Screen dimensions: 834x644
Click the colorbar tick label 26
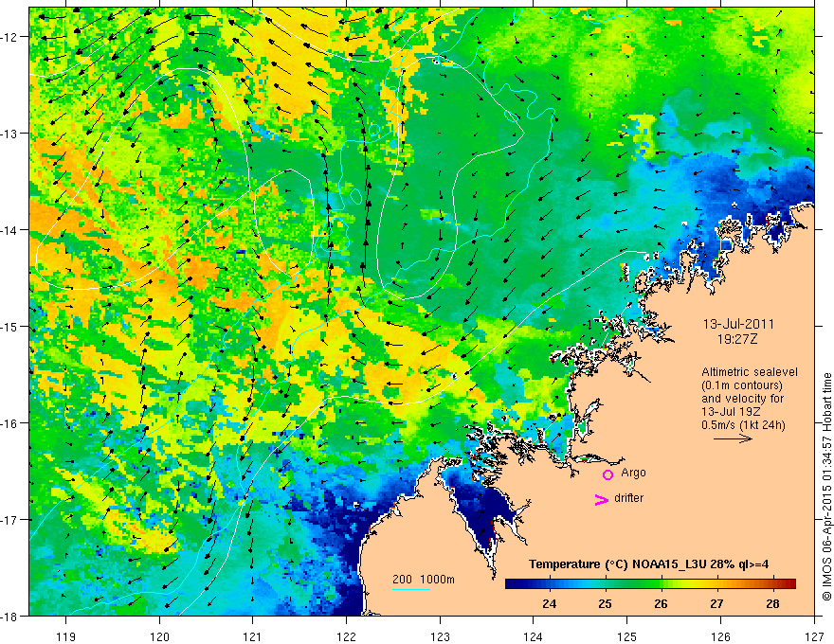pos(661,604)
